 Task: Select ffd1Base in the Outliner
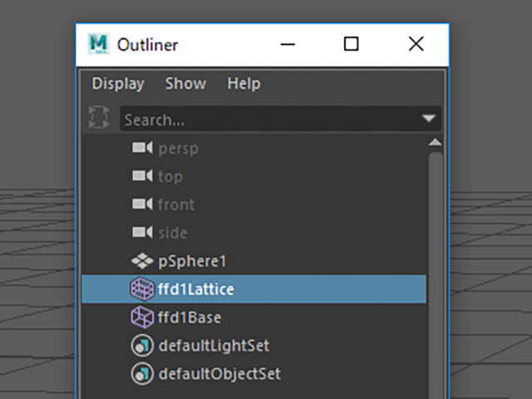(190, 318)
